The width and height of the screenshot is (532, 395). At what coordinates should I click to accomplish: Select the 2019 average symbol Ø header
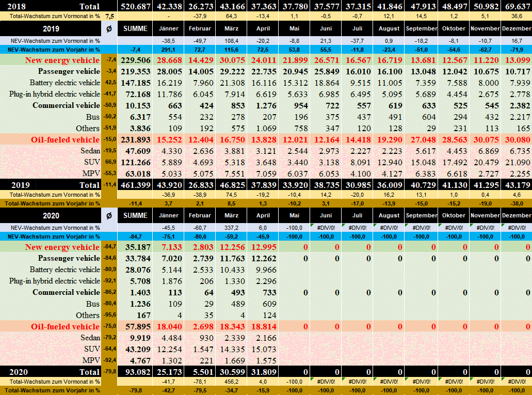pyautogui.click(x=109, y=29)
